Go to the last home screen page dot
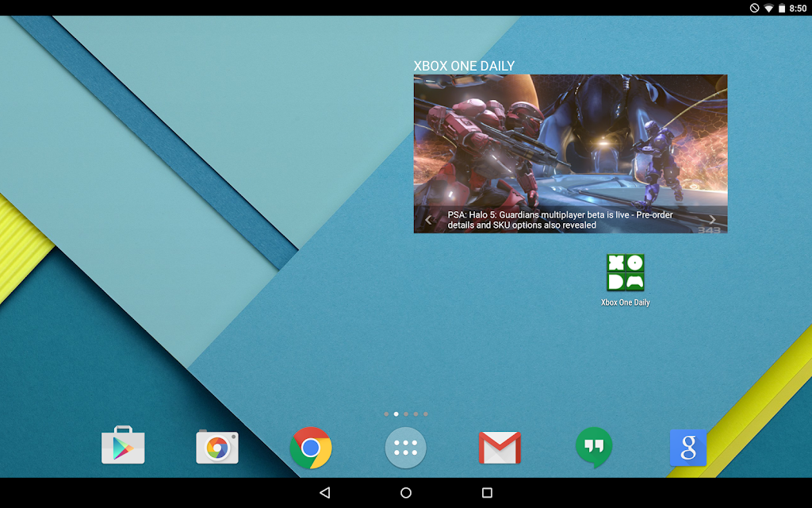 click(x=426, y=414)
